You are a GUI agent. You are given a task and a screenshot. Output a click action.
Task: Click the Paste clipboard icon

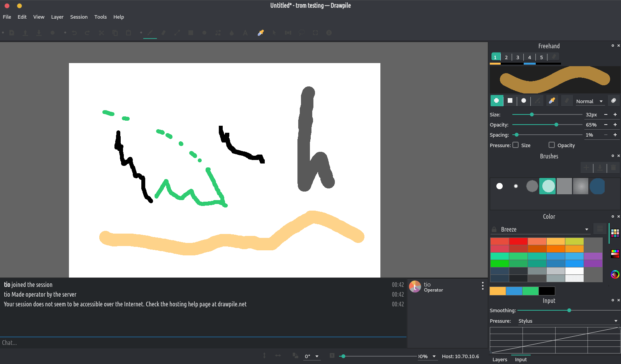click(128, 33)
